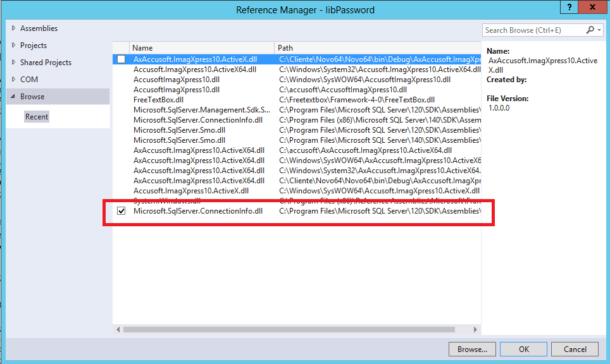Select the Accusoft.ImagXpress10.ActiveX64.dll row in System32

coord(297,70)
